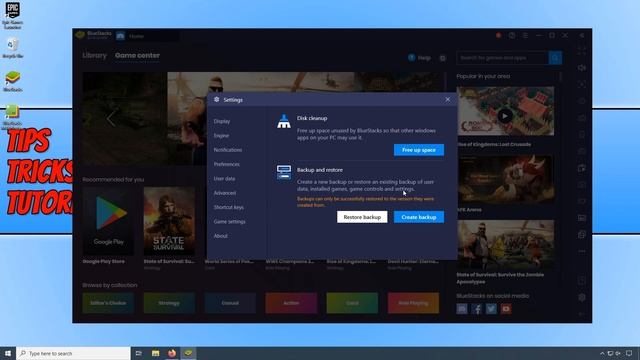Select the Casual collection
640x360 pixels.
[x=230, y=303]
